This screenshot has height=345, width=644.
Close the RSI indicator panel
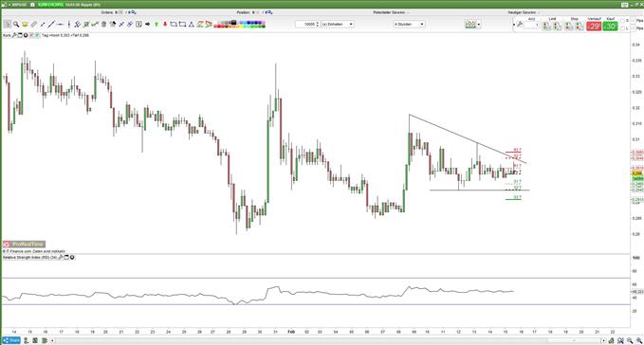tap(72, 257)
